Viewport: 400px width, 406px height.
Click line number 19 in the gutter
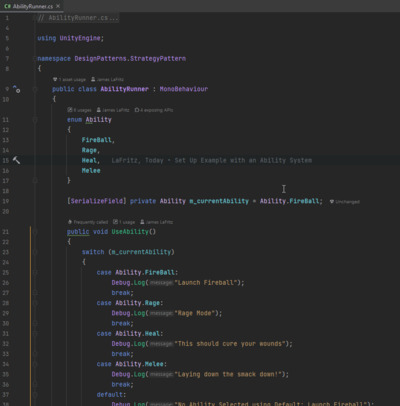click(6, 201)
